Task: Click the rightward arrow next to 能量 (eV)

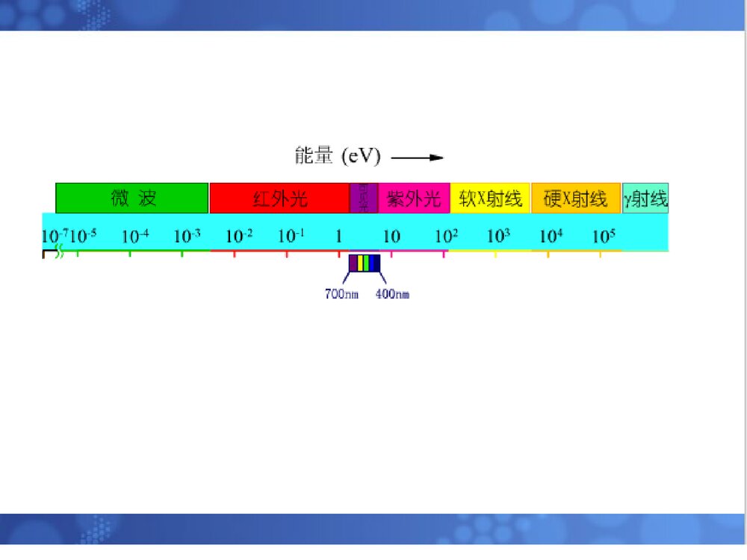Action: pyautogui.click(x=418, y=158)
